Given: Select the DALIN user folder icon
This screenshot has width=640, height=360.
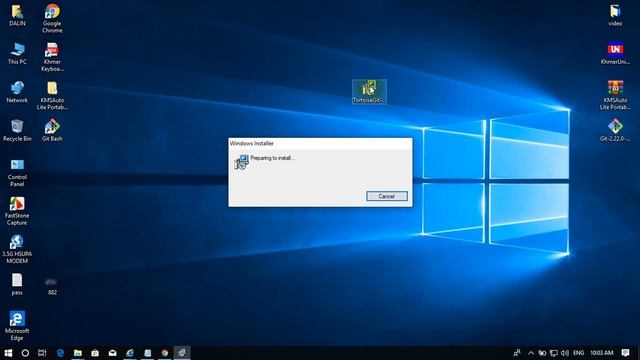Looking at the screenshot, I should click(17, 15).
